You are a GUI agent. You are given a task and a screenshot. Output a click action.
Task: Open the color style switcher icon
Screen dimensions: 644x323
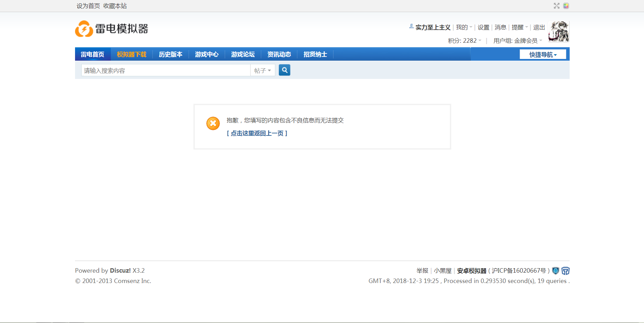566,6
